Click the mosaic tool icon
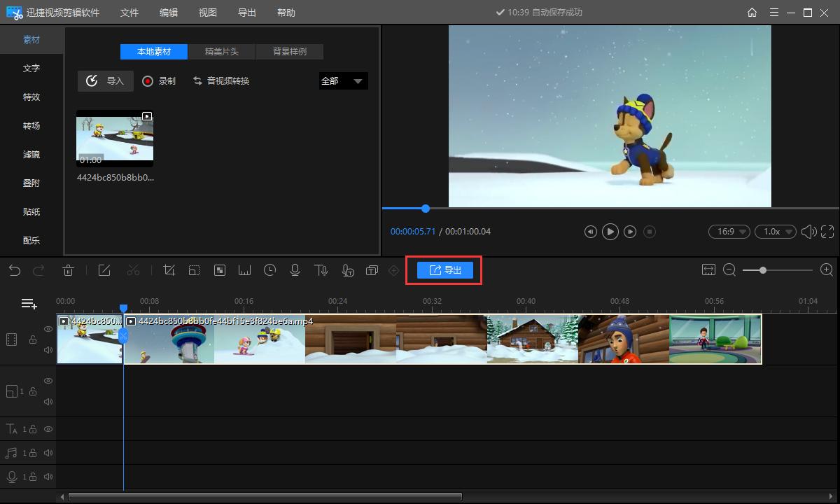The width and height of the screenshot is (840, 504). (x=219, y=270)
